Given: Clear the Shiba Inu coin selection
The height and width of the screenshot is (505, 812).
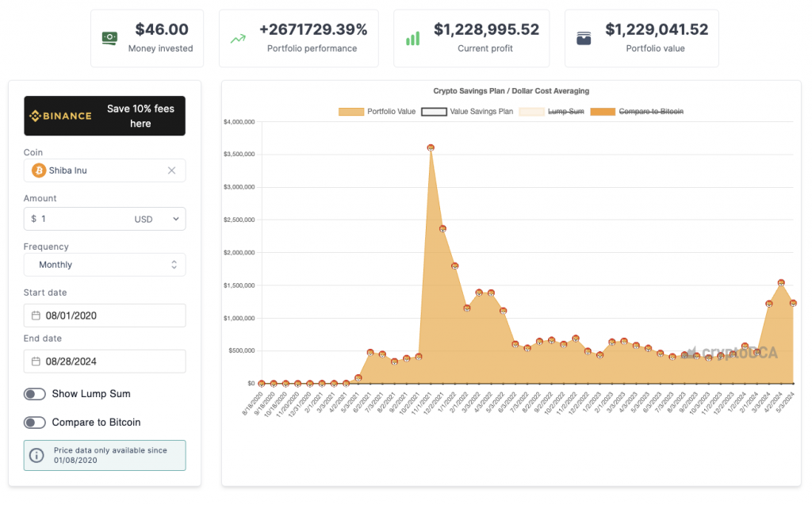Looking at the screenshot, I should point(172,170).
